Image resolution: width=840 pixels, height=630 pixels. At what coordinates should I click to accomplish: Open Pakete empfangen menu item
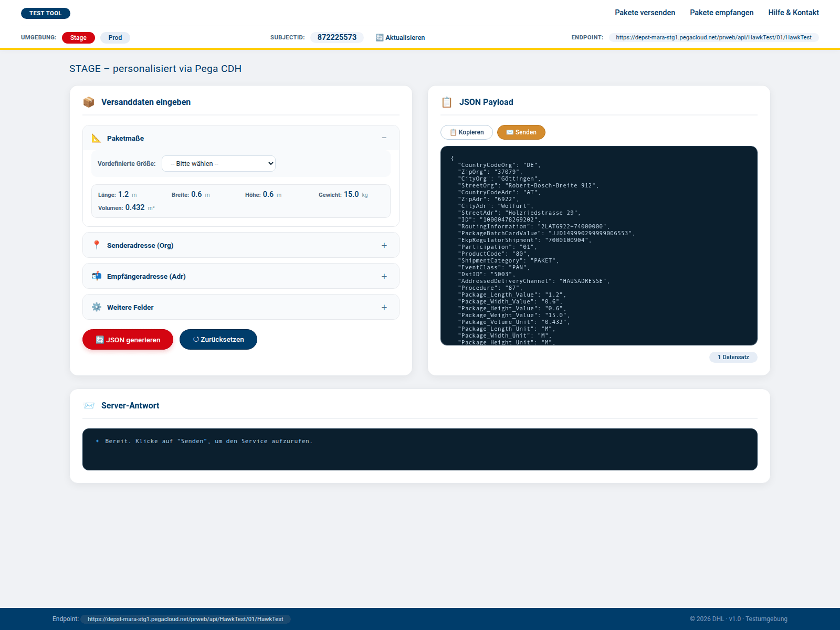click(x=722, y=13)
